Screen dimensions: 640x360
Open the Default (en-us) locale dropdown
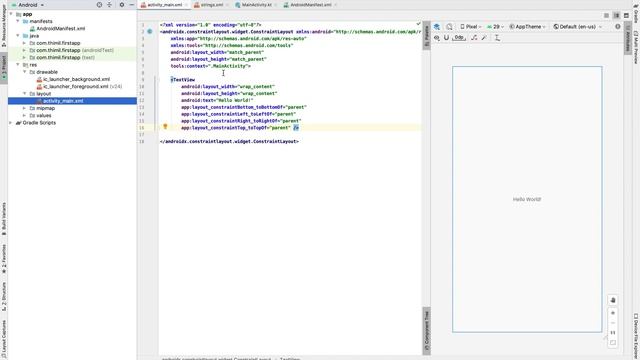tap(577, 27)
